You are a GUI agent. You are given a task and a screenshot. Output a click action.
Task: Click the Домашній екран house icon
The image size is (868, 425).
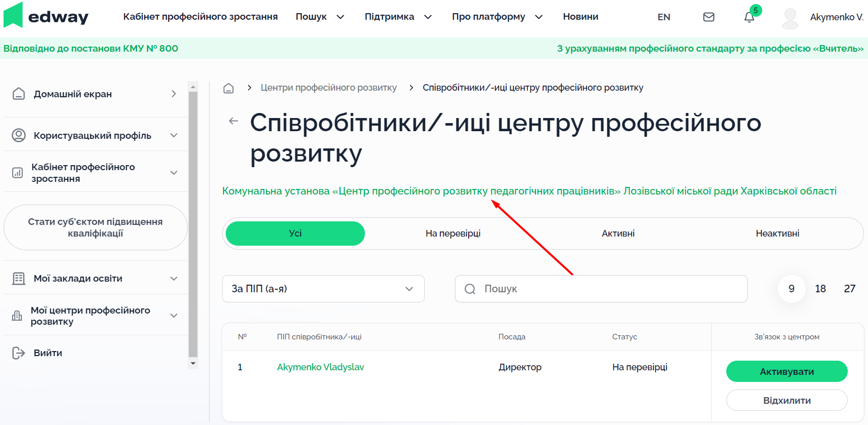19,94
